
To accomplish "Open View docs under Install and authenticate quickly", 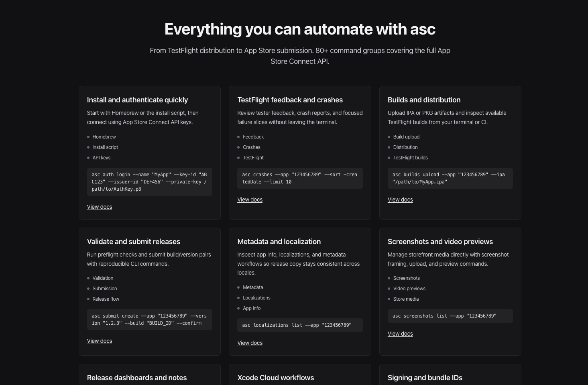I will [x=99, y=207].
